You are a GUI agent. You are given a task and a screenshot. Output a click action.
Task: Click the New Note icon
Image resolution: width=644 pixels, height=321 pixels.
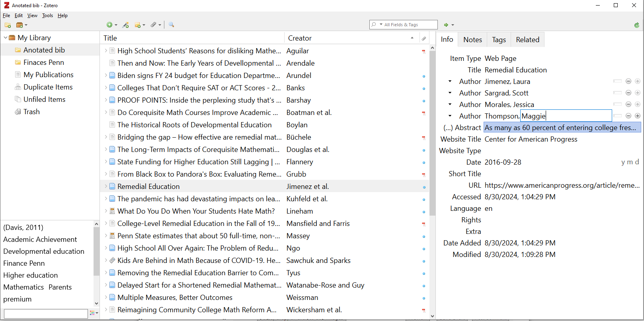(138, 25)
